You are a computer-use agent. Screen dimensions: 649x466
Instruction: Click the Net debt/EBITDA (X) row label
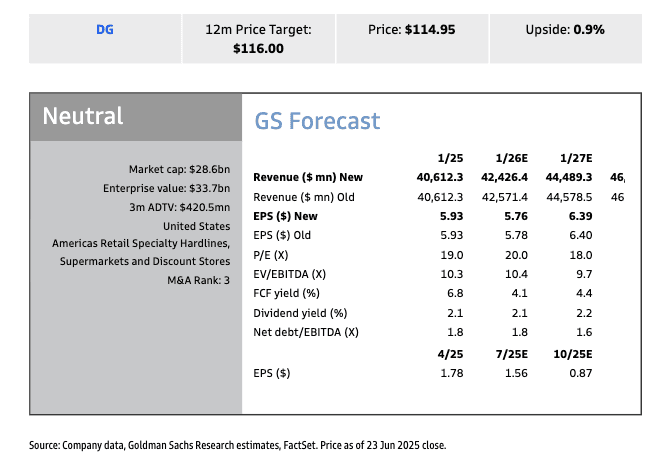(306, 332)
